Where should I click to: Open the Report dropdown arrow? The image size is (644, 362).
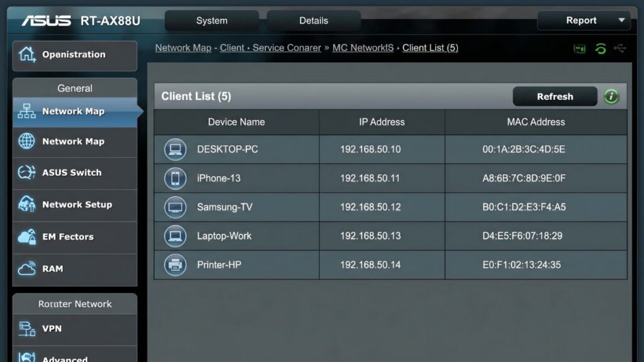click(621, 20)
